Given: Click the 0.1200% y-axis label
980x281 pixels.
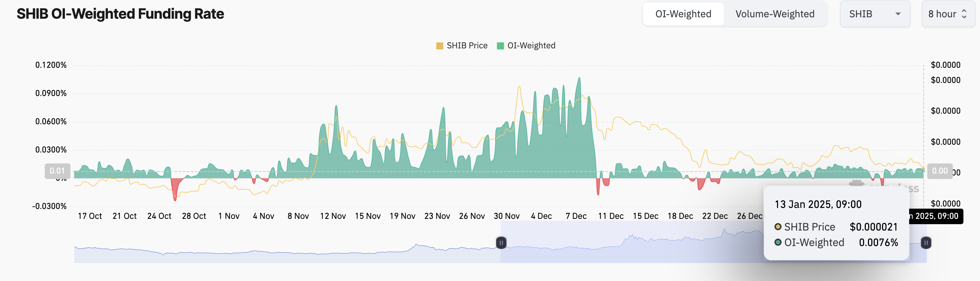Looking at the screenshot, I should [x=51, y=65].
